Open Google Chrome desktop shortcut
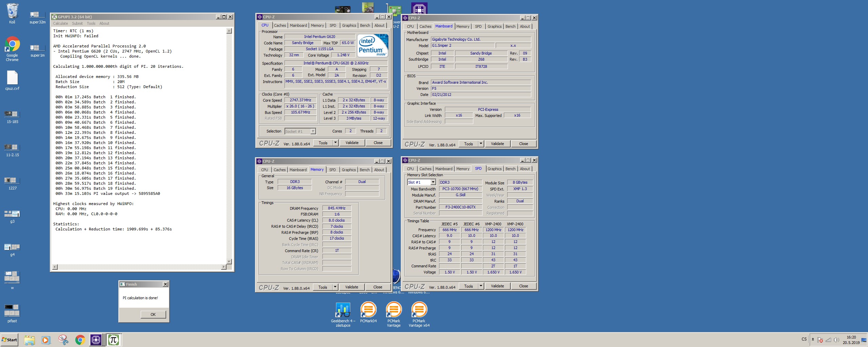 pyautogui.click(x=12, y=49)
